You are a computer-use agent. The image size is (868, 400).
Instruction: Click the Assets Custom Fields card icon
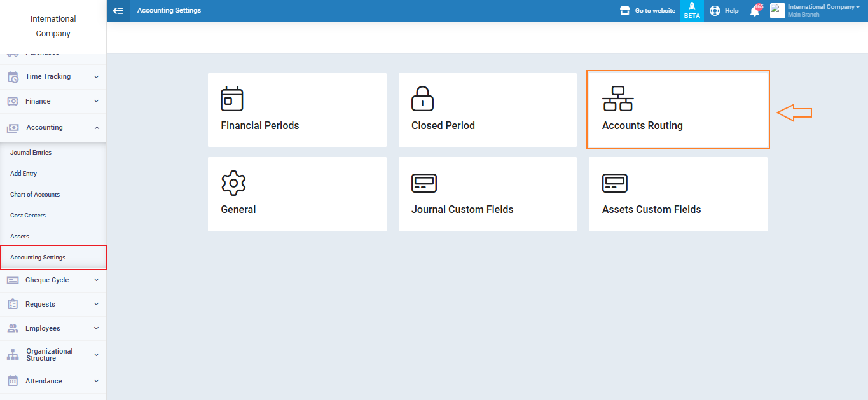pyautogui.click(x=614, y=183)
